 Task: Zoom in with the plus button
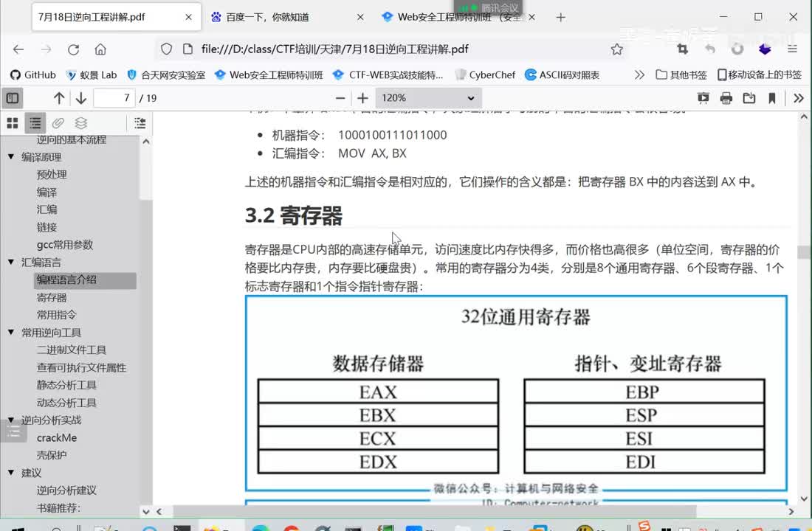coord(363,98)
